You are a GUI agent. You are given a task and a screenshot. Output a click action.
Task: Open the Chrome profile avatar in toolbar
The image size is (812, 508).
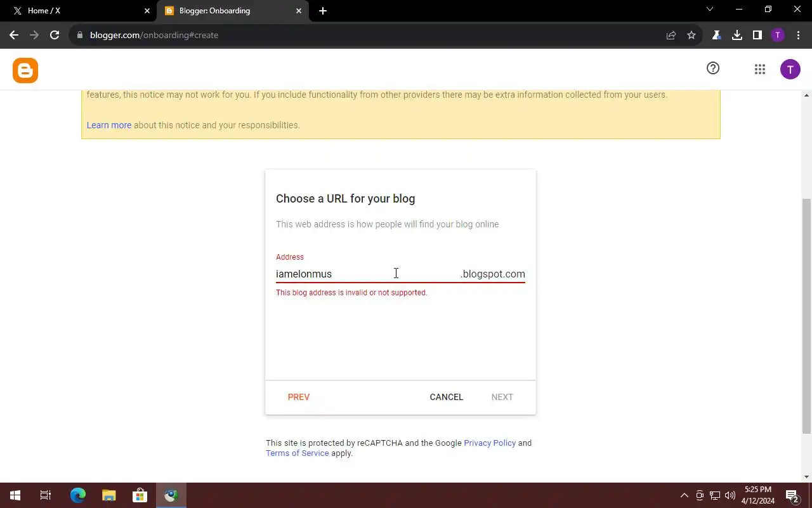[778, 36]
